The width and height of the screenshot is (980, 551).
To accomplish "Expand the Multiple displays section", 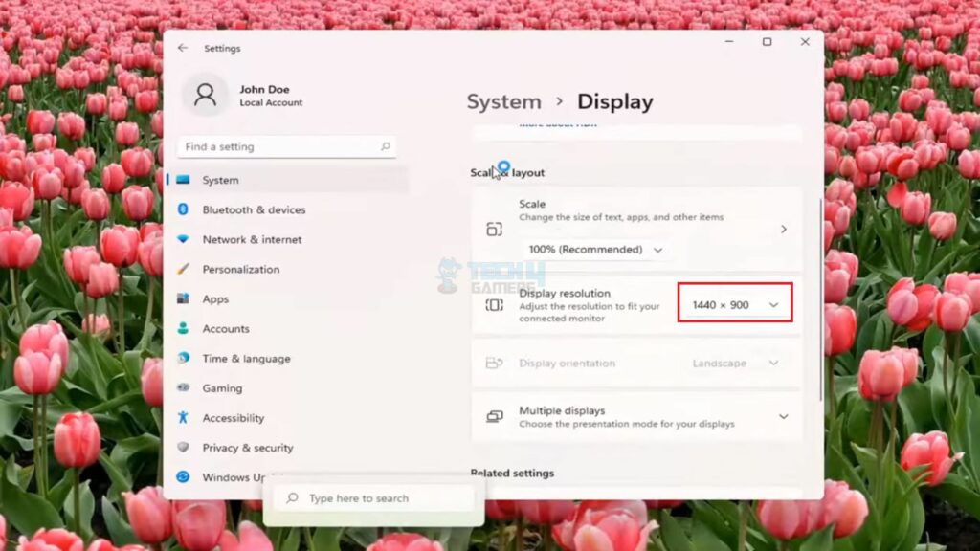I will pos(783,417).
